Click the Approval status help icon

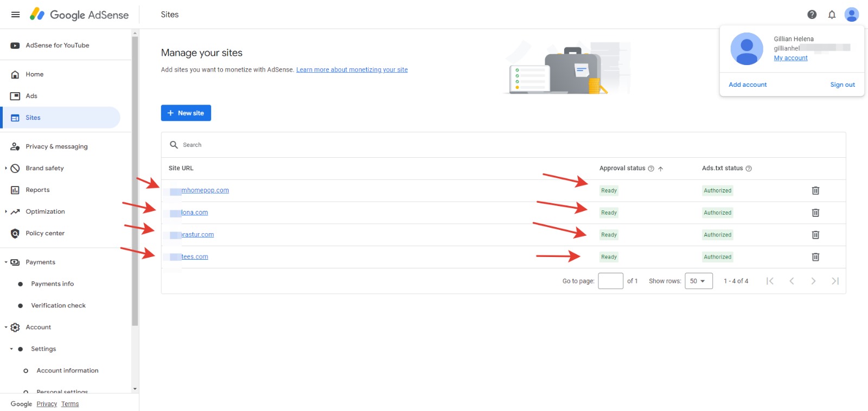(651, 169)
